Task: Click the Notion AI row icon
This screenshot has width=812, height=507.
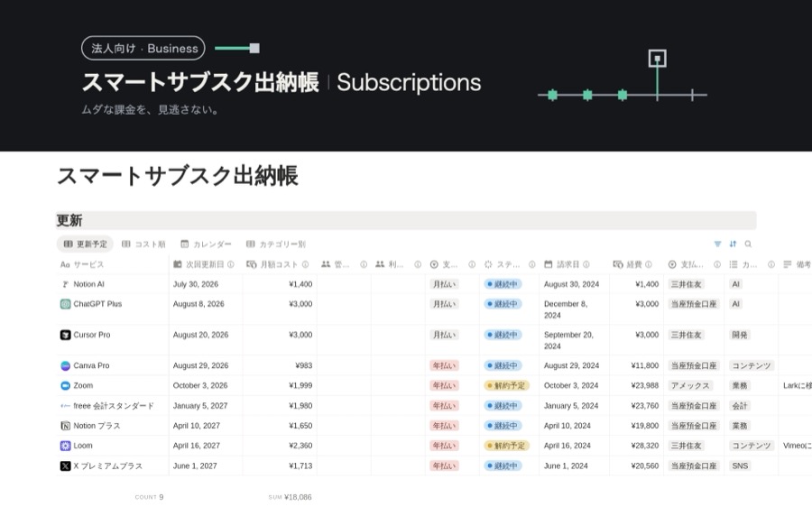Action: 65,284
